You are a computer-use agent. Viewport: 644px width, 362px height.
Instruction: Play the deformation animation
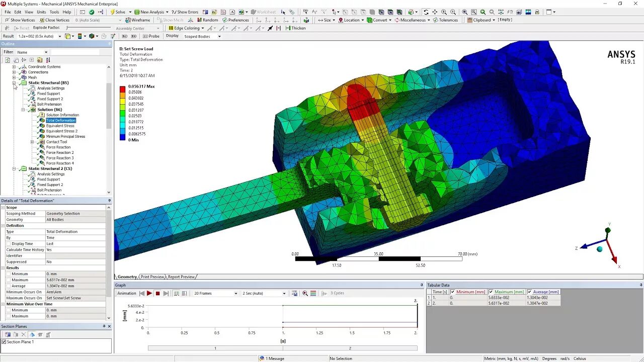pyautogui.click(x=149, y=293)
